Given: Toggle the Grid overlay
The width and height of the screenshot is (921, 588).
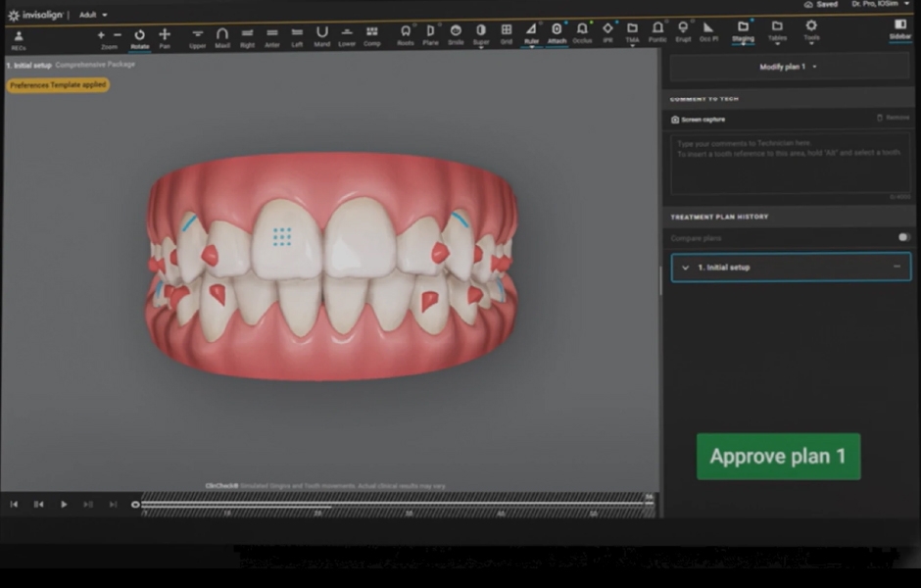Looking at the screenshot, I should pos(507,33).
